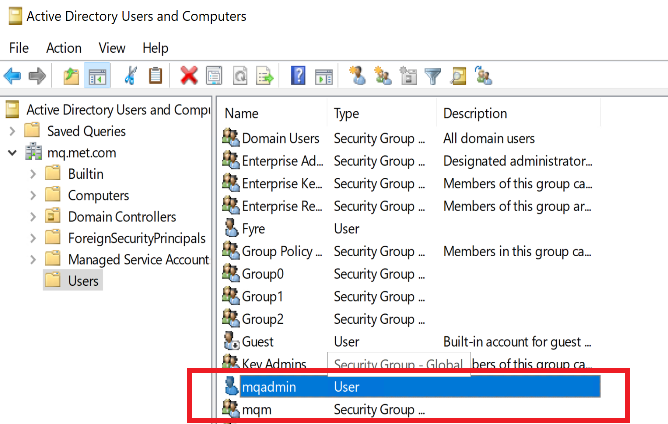This screenshot has height=424, width=668.
Task: Open the Properties toolbar icon
Action: [x=214, y=76]
